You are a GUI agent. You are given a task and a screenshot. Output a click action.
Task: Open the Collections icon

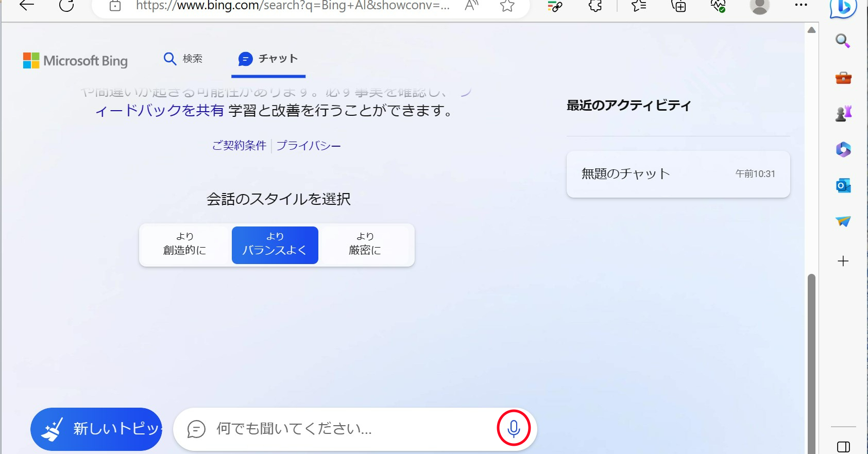tap(678, 6)
